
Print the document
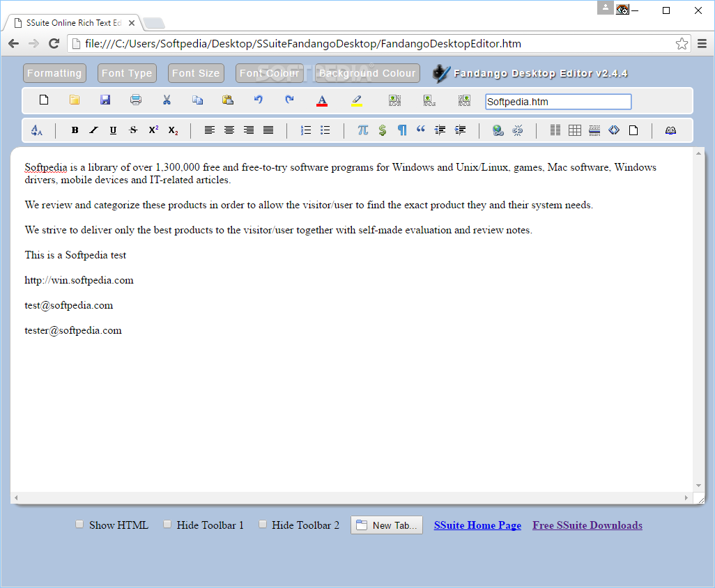(136, 100)
